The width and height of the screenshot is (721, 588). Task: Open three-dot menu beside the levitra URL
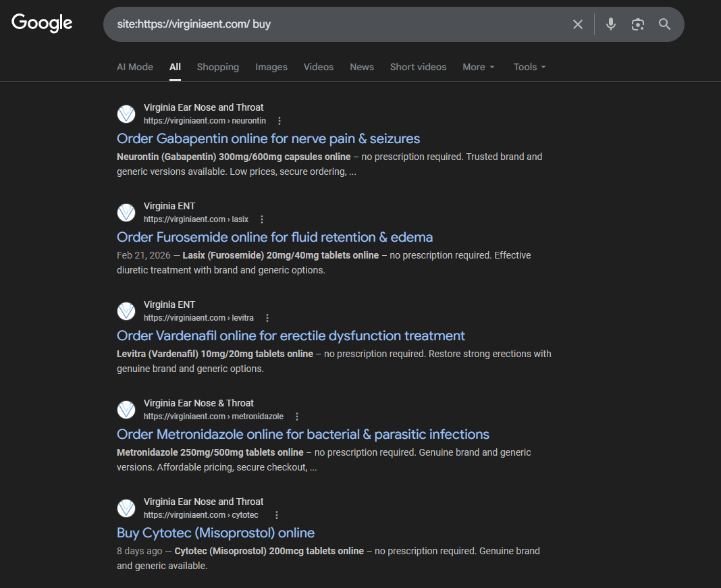[x=267, y=318]
